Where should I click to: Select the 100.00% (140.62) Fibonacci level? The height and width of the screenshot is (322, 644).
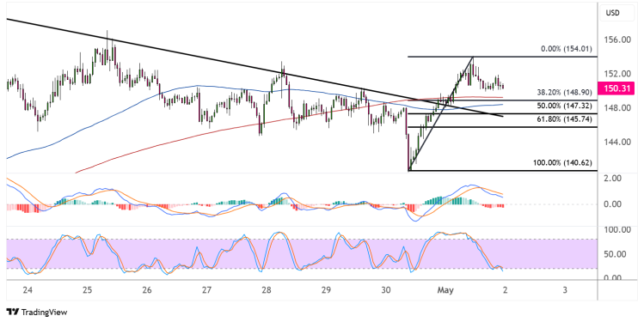[x=562, y=163]
